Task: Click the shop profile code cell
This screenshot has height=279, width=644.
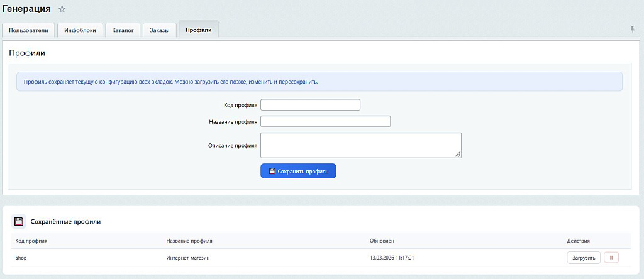Action: [x=21, y=258]
